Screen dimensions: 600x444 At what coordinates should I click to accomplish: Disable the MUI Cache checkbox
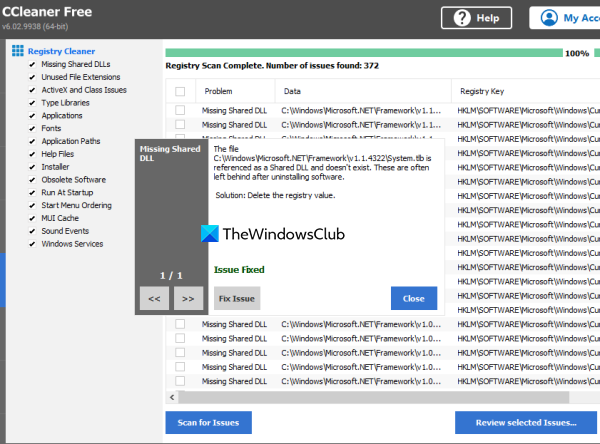click(x=32, y=218)
